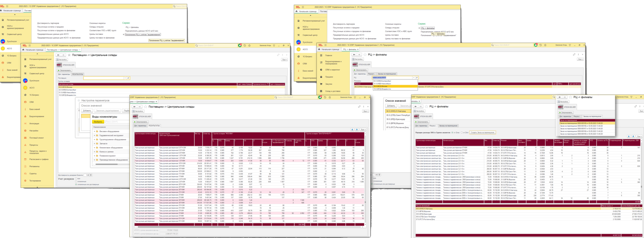Open Тестирование section in the sidebar
The height and width of the screenshot is (238, 644).
point(35,181)
